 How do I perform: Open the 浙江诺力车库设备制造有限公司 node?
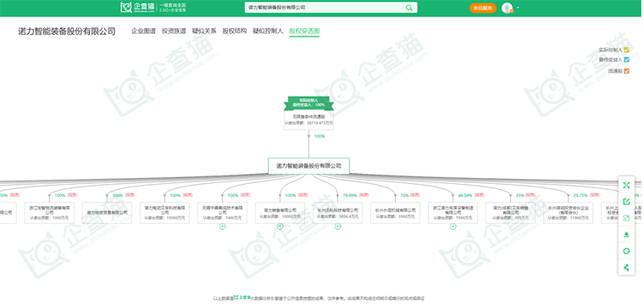[x=453, y=213]
